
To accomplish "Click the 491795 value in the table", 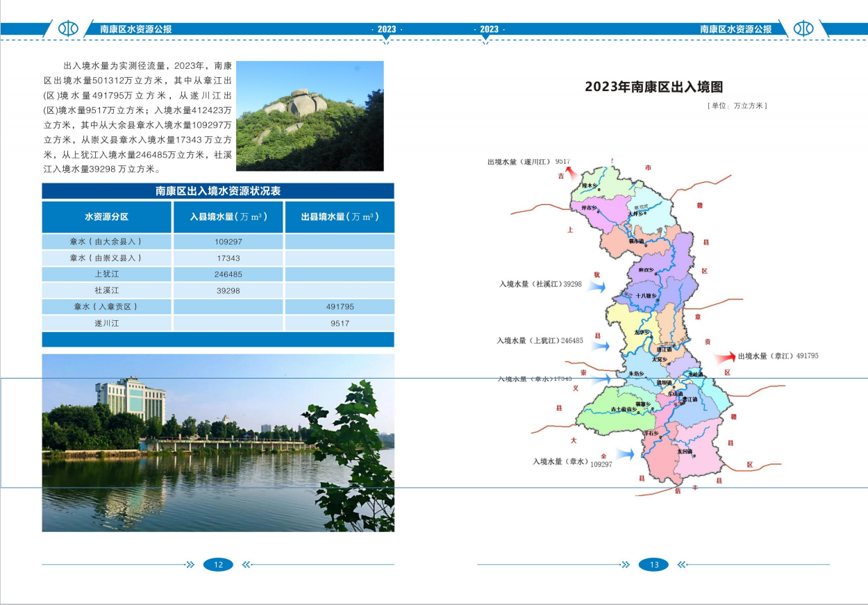I will 340,307.
